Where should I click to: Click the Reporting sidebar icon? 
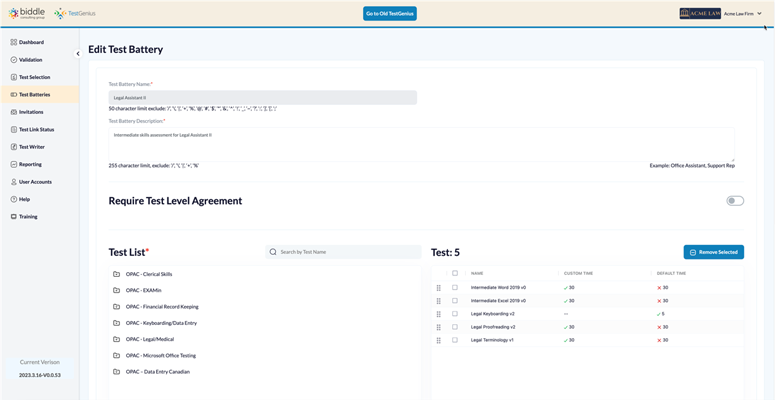[14, 164]
